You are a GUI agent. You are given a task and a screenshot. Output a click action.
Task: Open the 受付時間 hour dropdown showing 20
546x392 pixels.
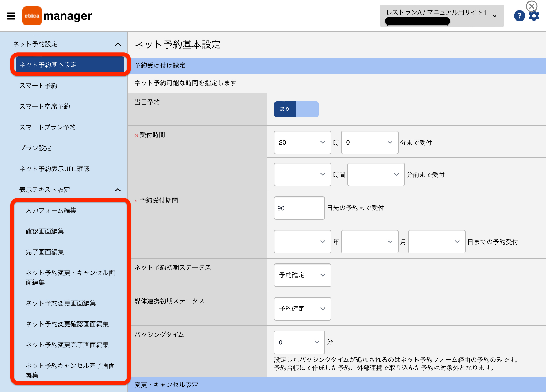point(302,142)
